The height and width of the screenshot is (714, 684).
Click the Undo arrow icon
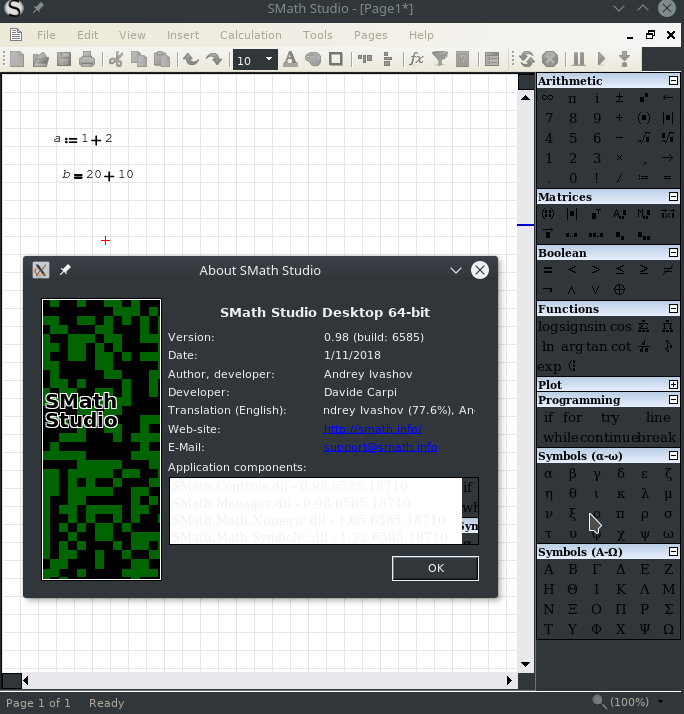click(190, 60)
